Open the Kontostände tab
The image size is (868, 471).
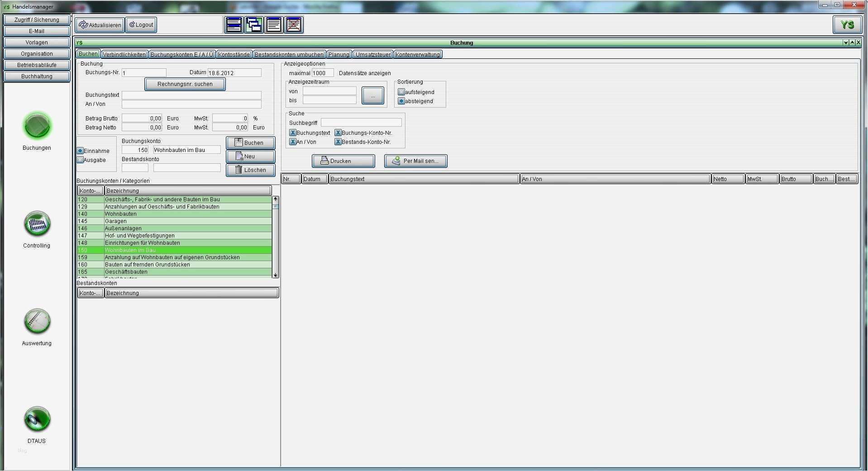pos(234,54)
